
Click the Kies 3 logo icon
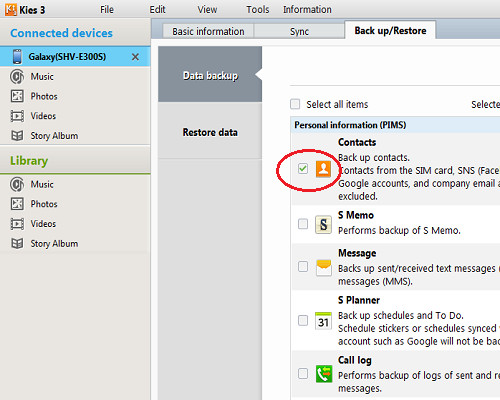[11, 9]
